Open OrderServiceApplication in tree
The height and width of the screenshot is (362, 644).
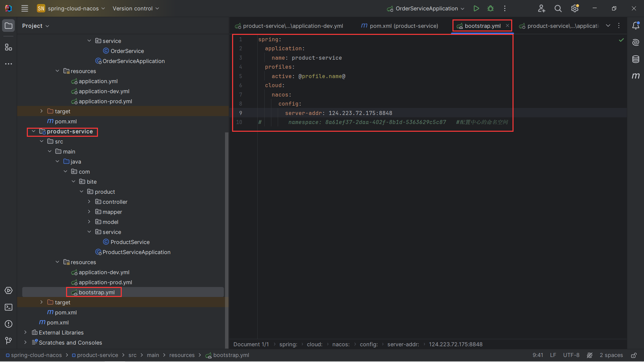(130, 61)
